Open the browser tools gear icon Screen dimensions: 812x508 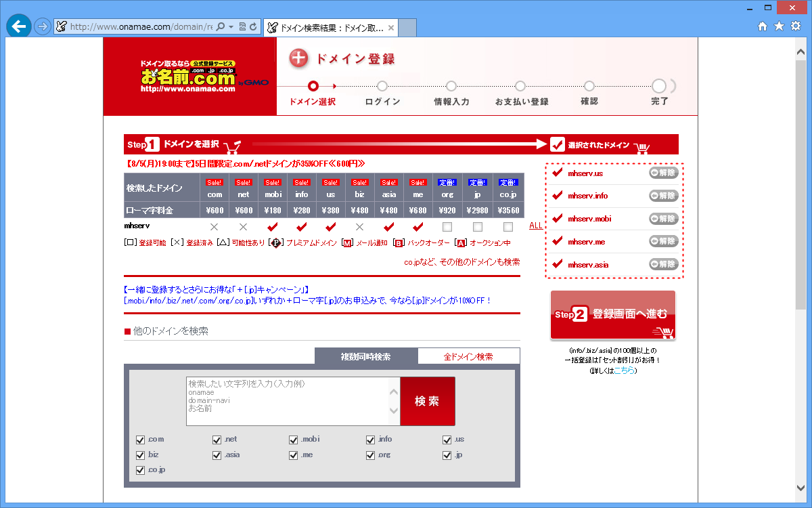click(796, 26)
